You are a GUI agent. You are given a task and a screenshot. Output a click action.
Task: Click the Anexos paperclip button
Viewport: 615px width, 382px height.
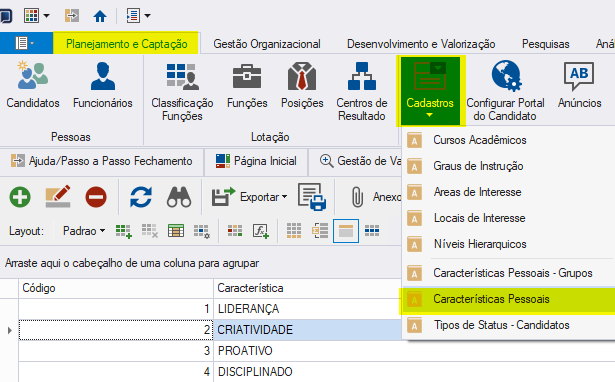coord(375,196)
